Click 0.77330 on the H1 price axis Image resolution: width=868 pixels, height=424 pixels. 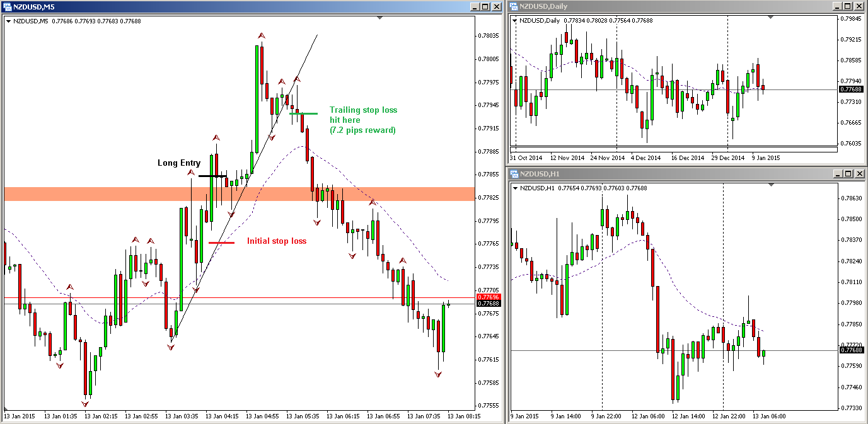(x=851, y=408)
